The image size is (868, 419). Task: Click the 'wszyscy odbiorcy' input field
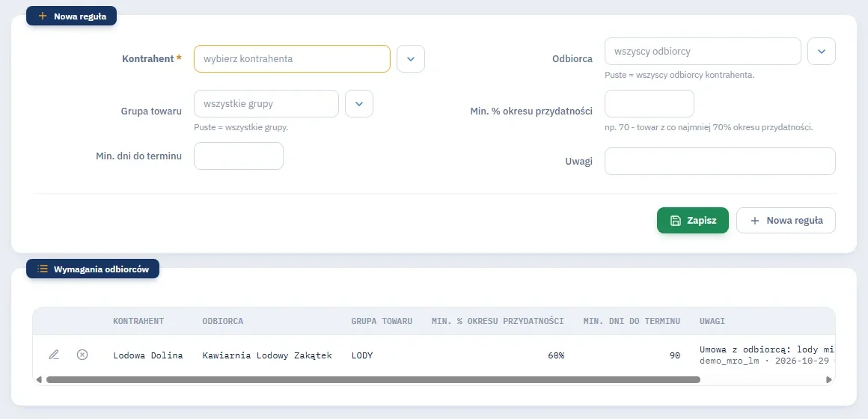click(x=703, y=52)
